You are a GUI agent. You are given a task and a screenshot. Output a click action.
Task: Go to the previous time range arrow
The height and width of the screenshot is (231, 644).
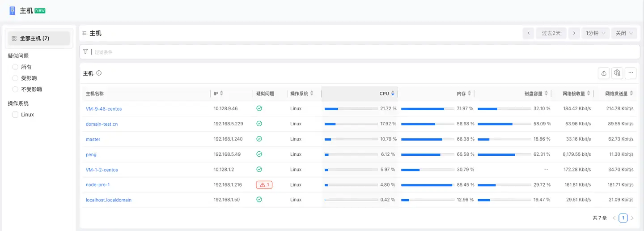coord(528,33)
